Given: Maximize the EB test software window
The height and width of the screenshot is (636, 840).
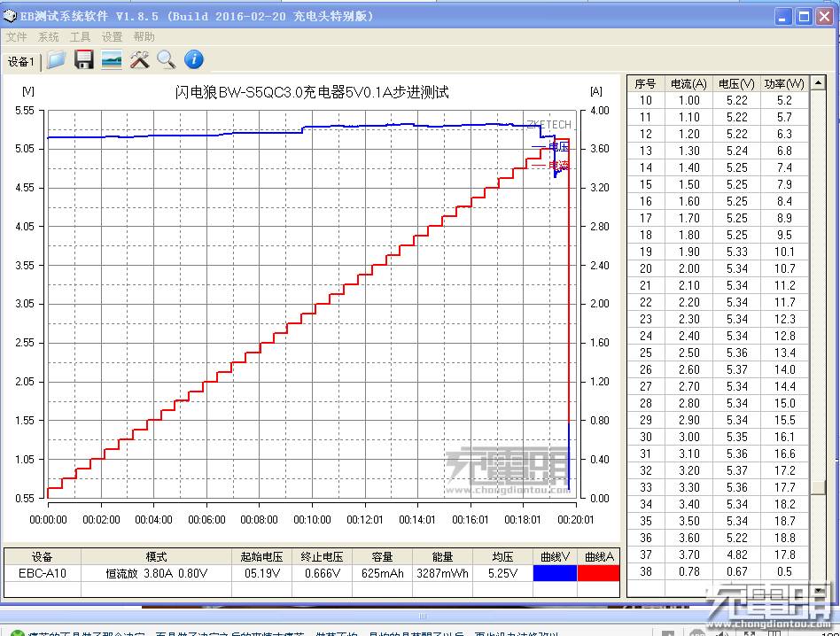Looking at the screenshot, I should (x=804, y=17).
